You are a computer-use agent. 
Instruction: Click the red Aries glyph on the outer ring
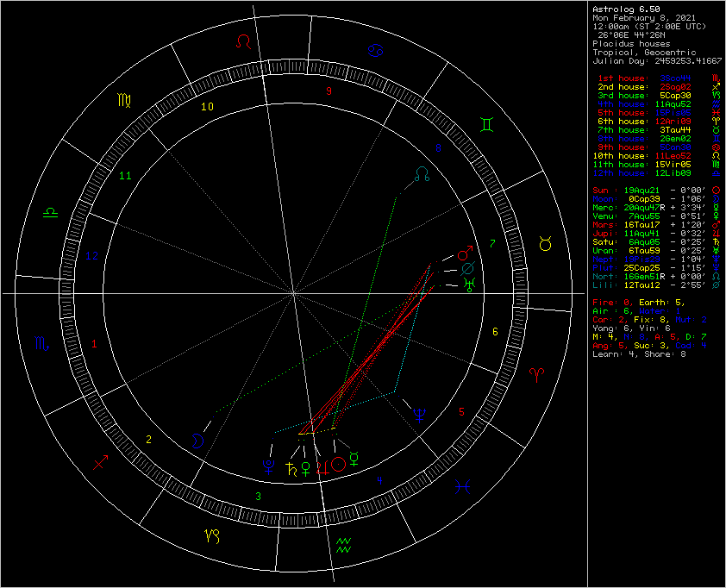point(536,375)
